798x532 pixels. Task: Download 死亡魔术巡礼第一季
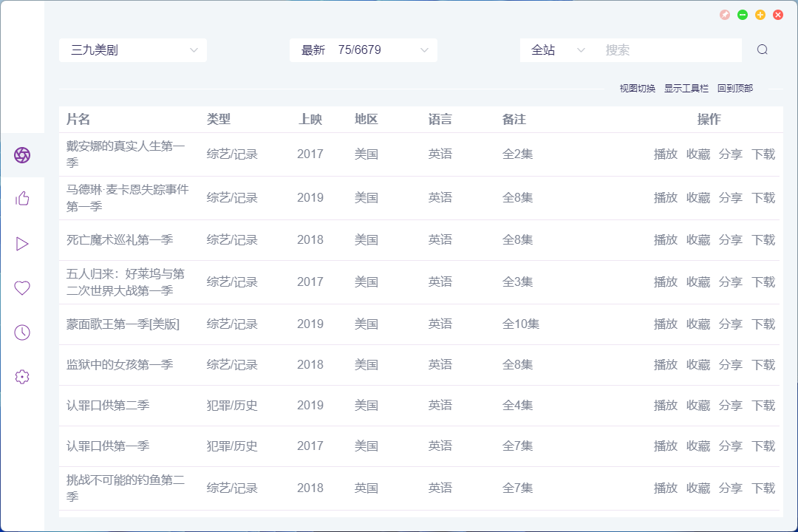coord(763,240)
